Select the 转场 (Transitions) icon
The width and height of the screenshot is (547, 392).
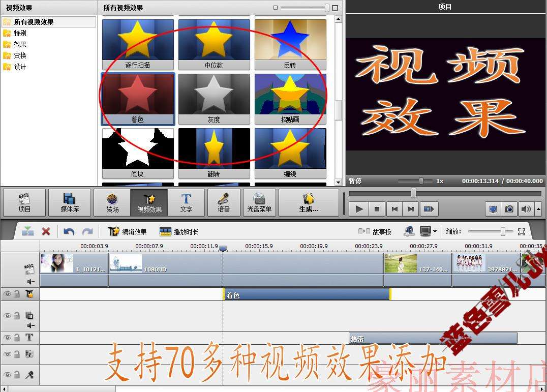pyautogui.click(x=111, y=202)
